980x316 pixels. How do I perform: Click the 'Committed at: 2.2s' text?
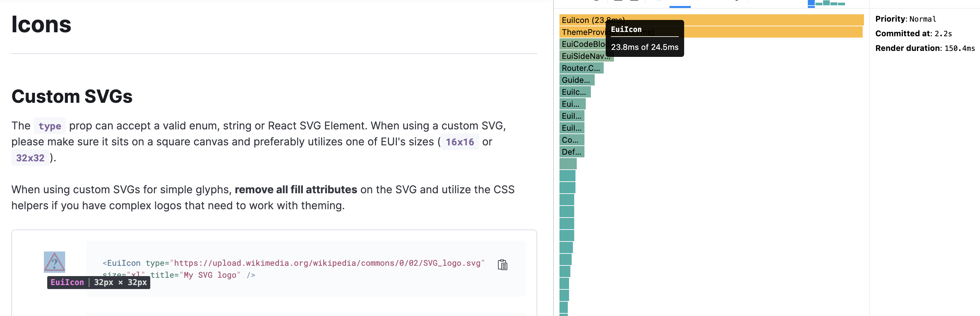[914, 34]
